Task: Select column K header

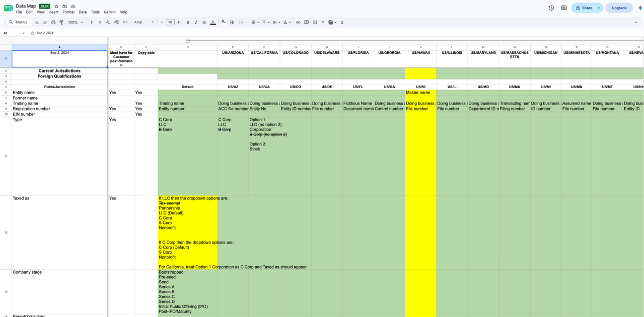Action: coord(420,47)
